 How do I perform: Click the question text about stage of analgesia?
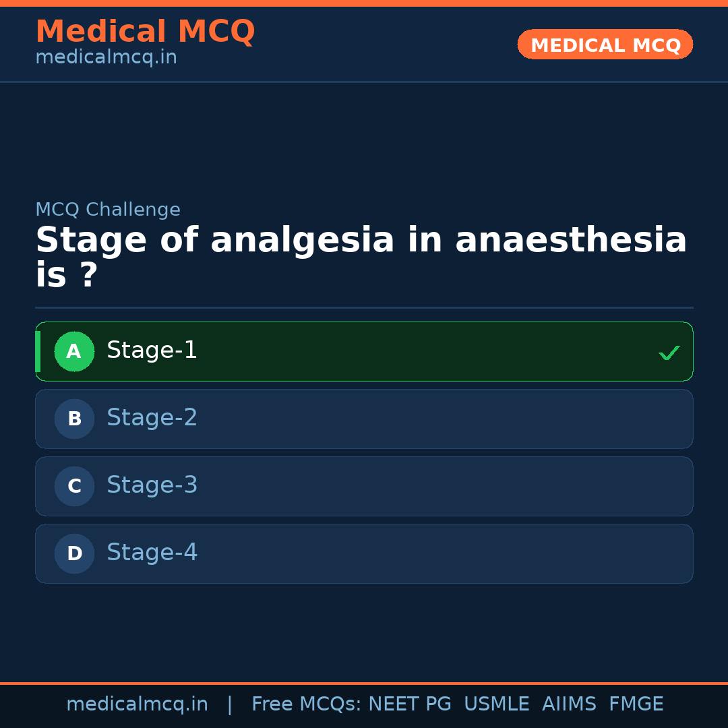point(361,256)
